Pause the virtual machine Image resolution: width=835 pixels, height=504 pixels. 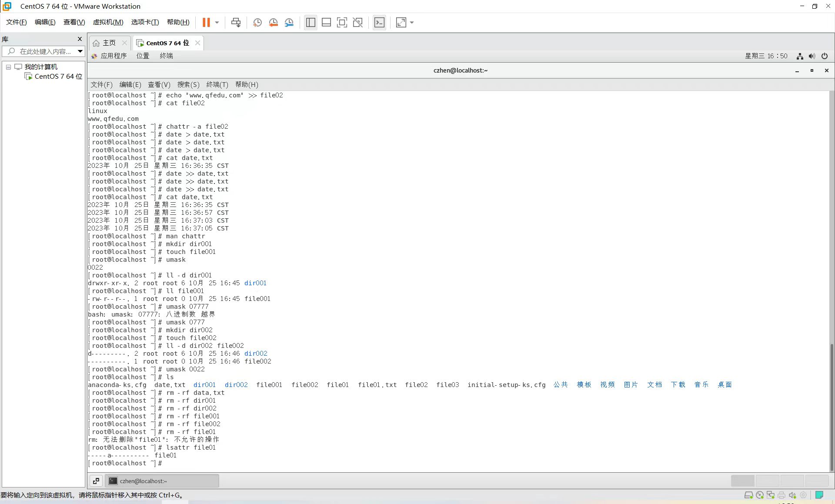point(206,23)
